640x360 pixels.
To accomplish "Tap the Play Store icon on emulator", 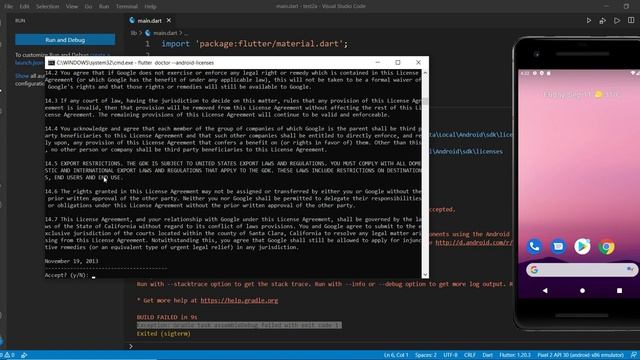I will 582,247.
